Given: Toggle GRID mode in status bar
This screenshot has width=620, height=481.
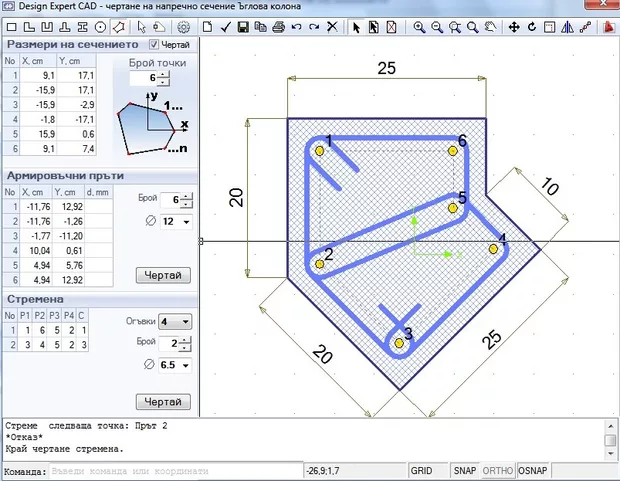Looking at the screenshot, I should [422, 470].
